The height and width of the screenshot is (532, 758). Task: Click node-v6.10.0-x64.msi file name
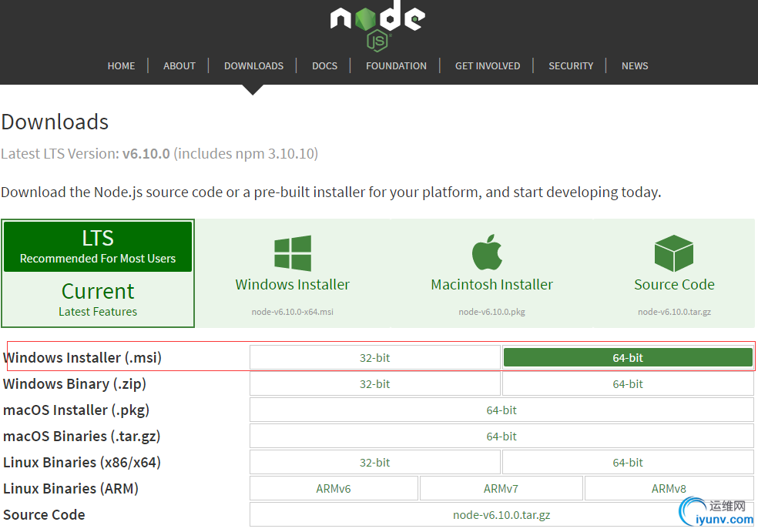(293, 312)
